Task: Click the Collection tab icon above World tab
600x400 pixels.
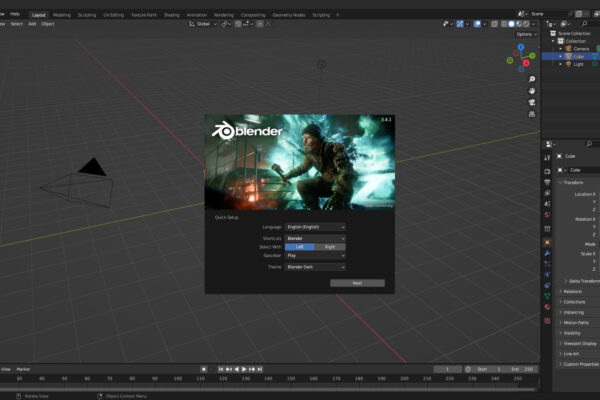Action: point(547,229)
